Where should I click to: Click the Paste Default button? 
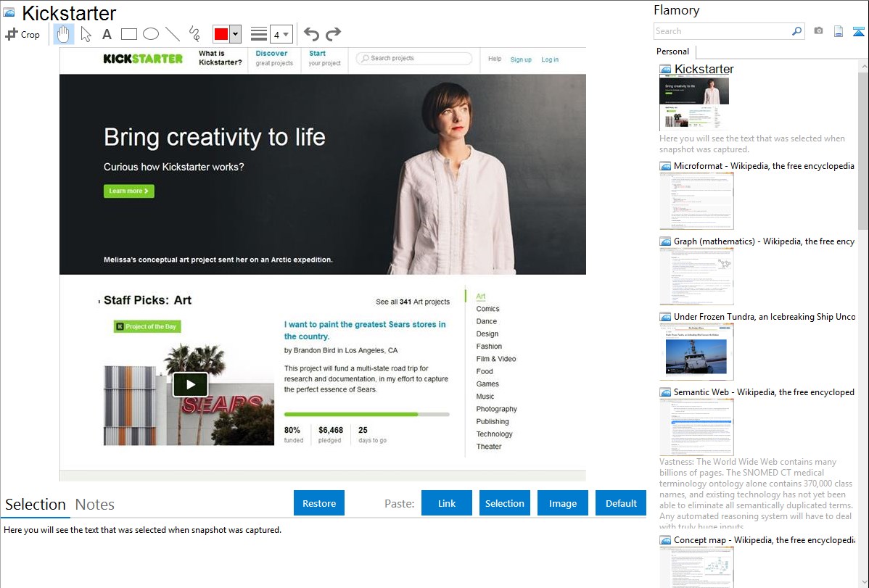click(621, 503)
